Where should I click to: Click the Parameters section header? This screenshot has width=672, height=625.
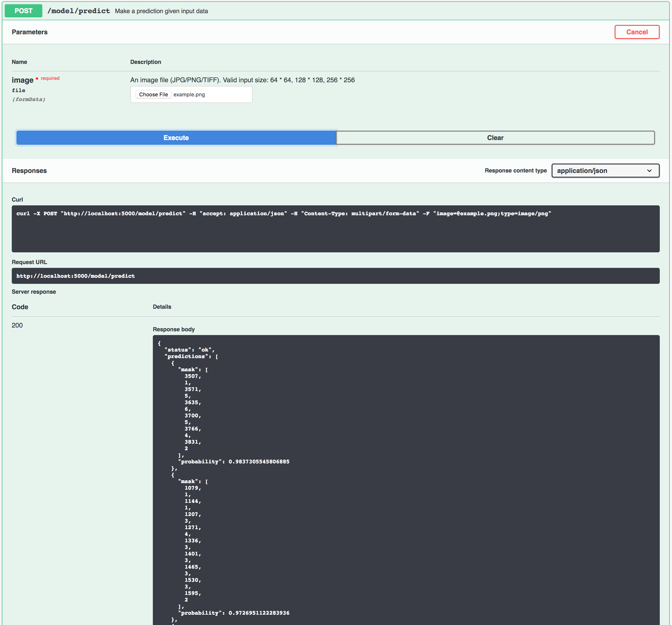[x=30, y=32]
